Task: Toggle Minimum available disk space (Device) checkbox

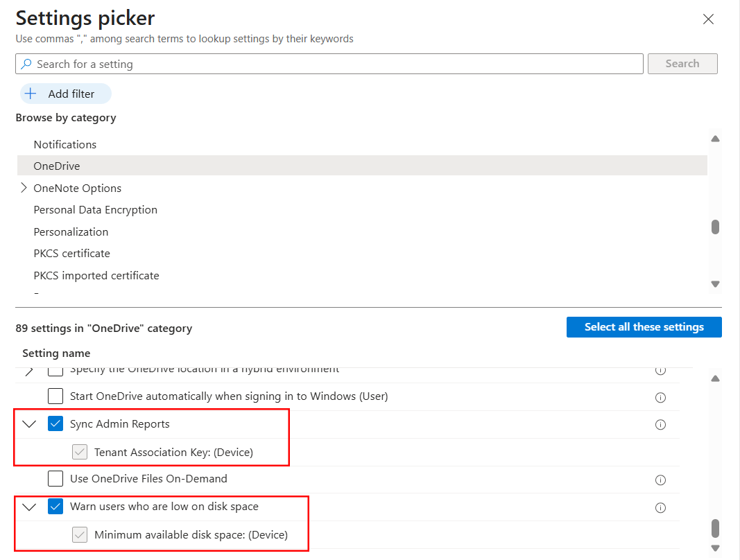Action: point(80,534)
